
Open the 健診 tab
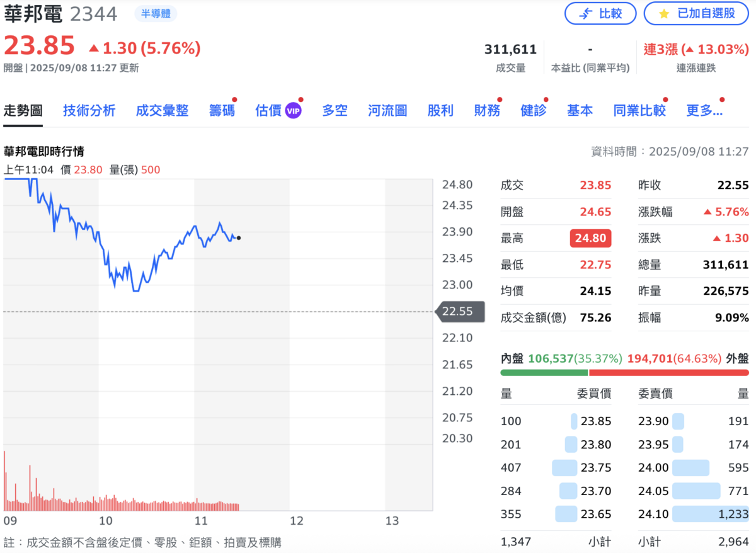pos(534,111)
